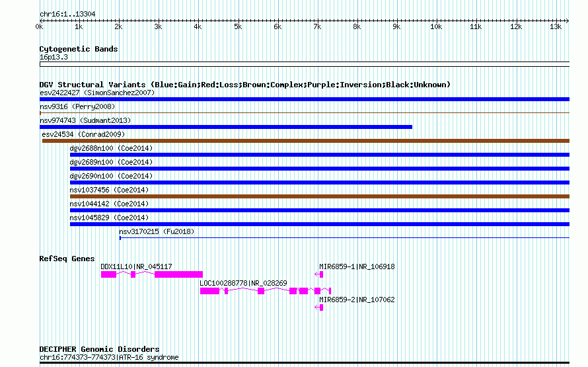The height and width of the screenshot is (367, 588).
Task: Open the ATR-16 syndrome DECIPHER entry label
Action: (109, 357)
